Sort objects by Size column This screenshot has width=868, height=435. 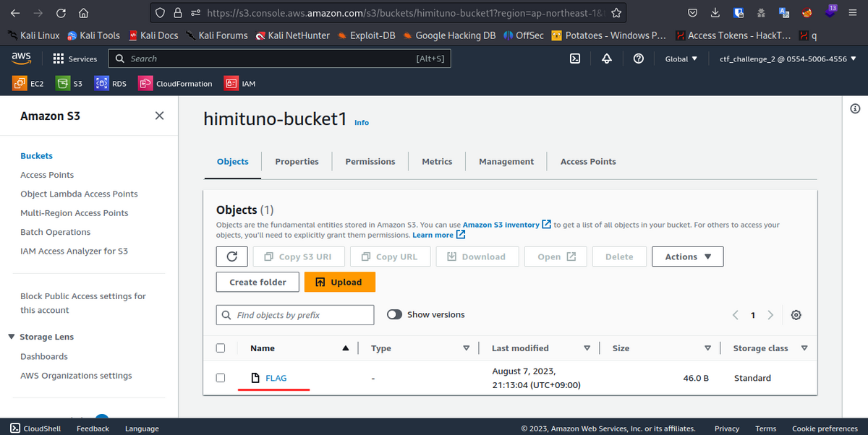click(x=662, y=348)
